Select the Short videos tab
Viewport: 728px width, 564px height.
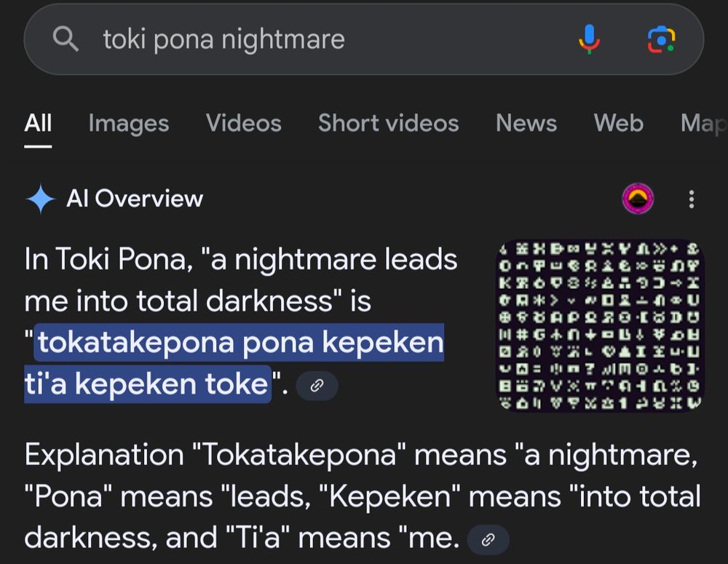(388, 124)
